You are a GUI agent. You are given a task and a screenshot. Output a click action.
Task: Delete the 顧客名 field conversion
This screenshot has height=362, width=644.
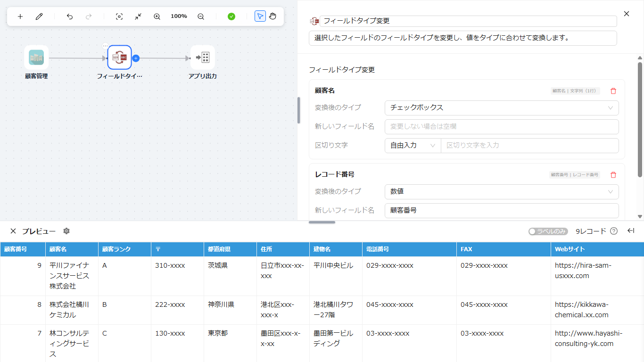tap(613, 91)
